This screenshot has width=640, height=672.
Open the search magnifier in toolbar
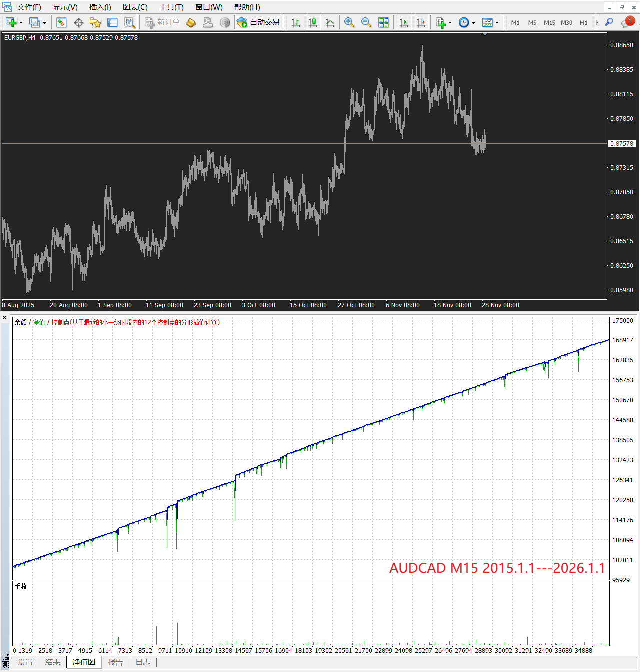click(609, 22)
